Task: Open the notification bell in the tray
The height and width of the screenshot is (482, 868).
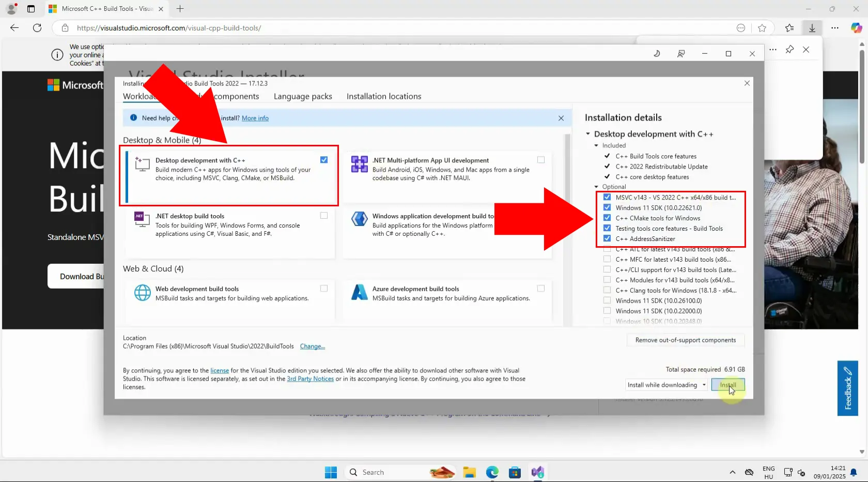Action: (854, 472)
